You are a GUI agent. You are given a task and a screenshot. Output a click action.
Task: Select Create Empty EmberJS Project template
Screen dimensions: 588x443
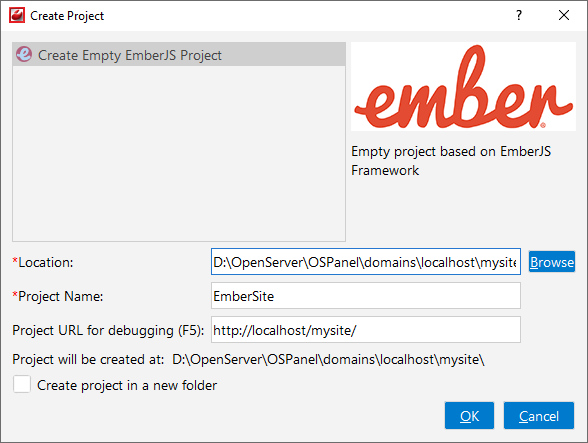pyautogui.click(x=179, y=55)
